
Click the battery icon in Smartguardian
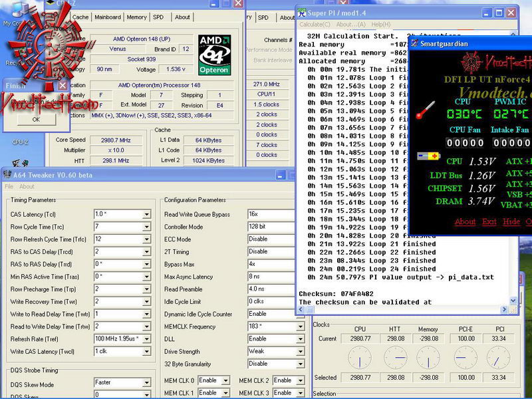(428, 156)
